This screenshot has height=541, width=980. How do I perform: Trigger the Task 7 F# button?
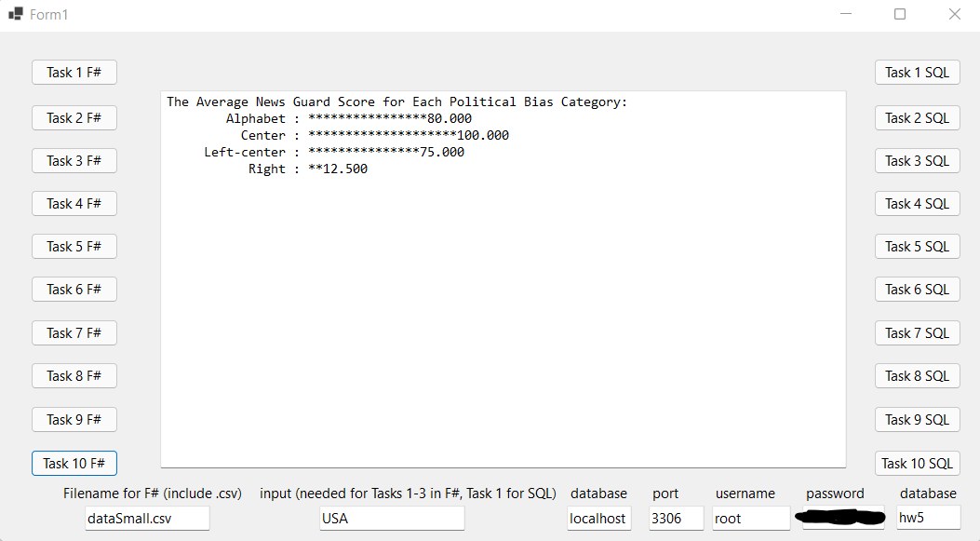click(74, 332)
